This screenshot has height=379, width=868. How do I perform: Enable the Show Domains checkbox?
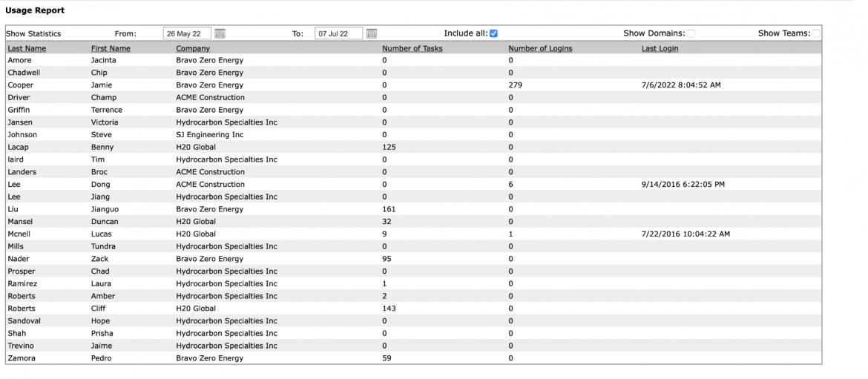coord(691,33)
